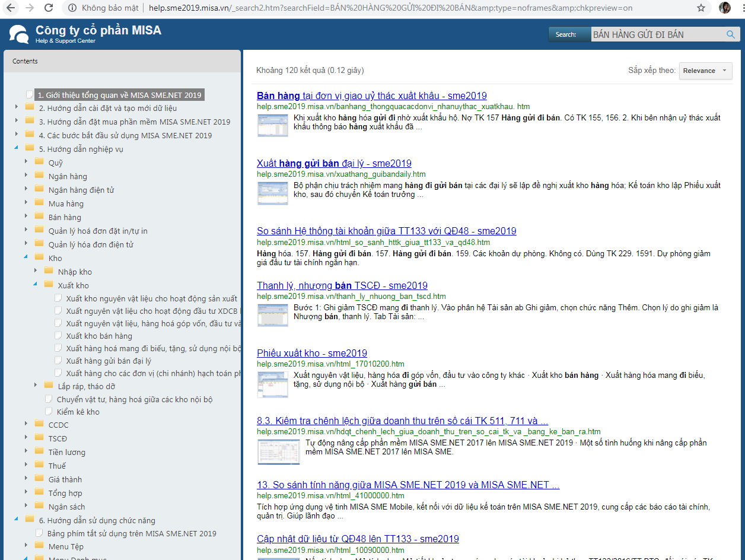This screenshot has width=745, height=560.
Task: Open link Xuất hàng gửi bán đại lý - sme2019
Action: pyautogui.click(x=334, y=163)
